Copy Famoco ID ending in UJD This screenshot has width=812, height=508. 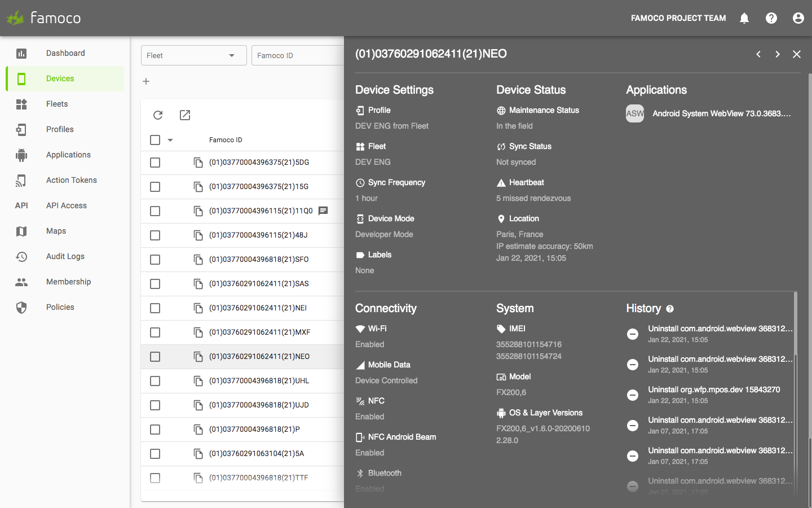coord(198,405)
